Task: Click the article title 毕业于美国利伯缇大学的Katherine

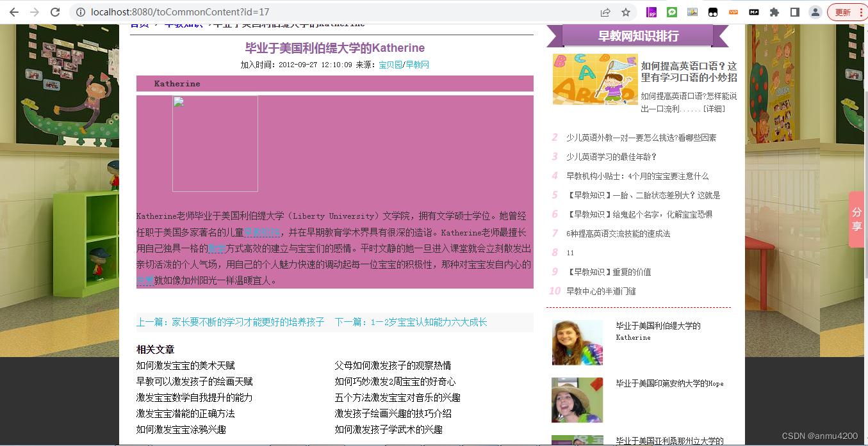Action: [335, 48]
